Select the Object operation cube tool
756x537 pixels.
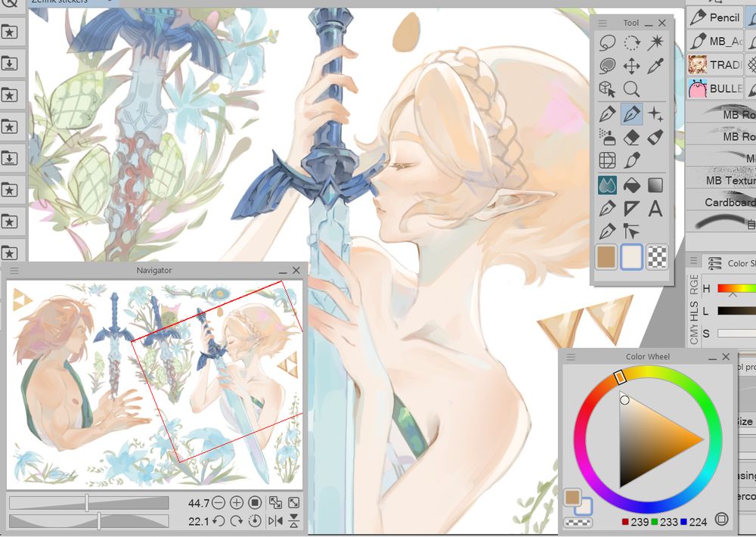608,89
